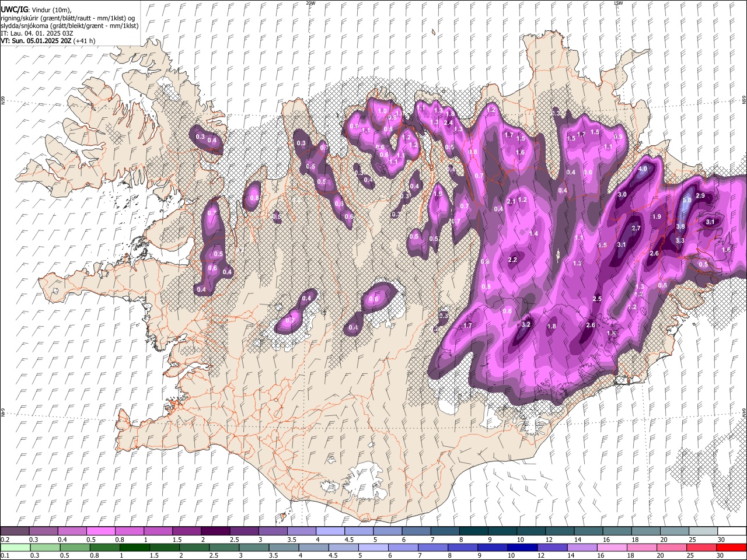
Task: Click the 5.0 precipitation value on map
Action: 687,200
